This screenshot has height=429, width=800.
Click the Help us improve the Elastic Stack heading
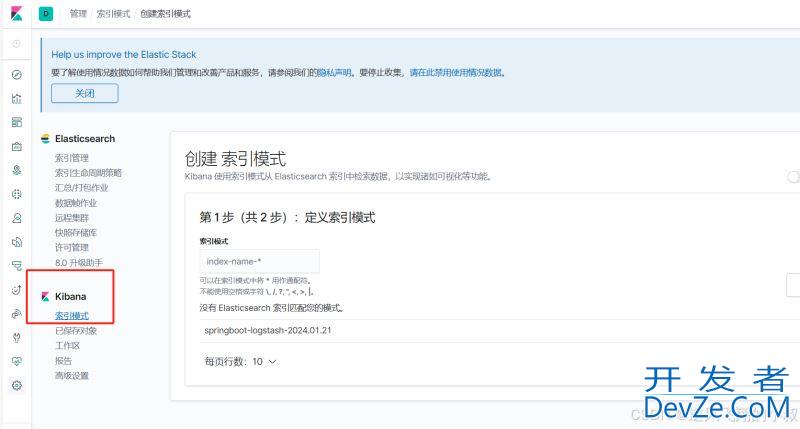tap(124, 55)
